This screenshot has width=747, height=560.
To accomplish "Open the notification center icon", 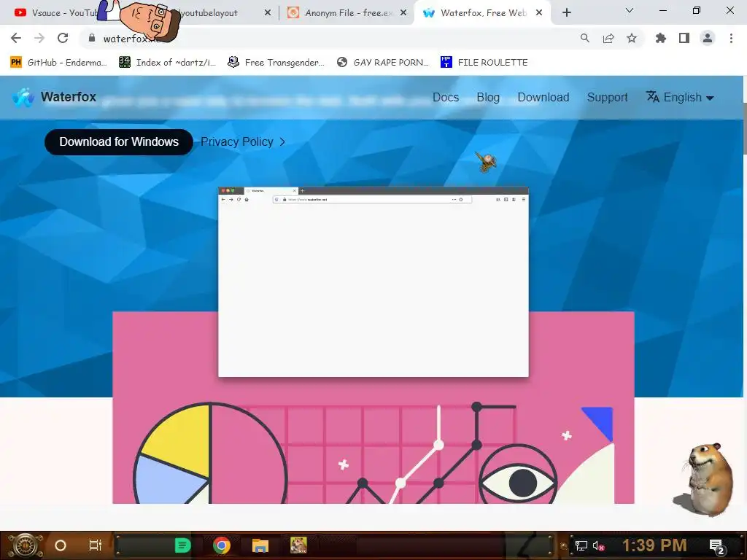I will (717, 546).
